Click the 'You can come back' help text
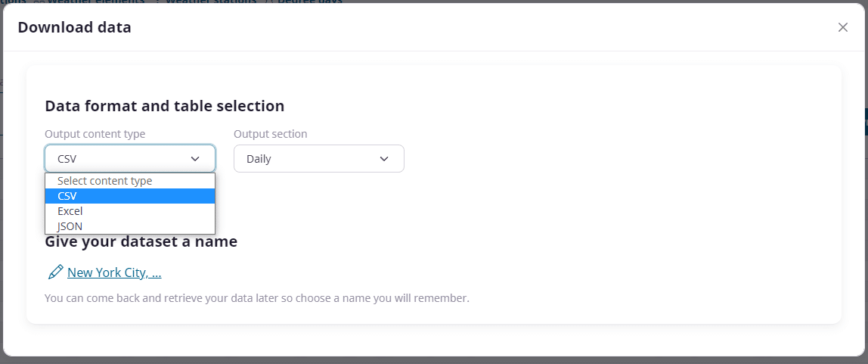Viewport: 868px width, 364px height. click(256, 298)
